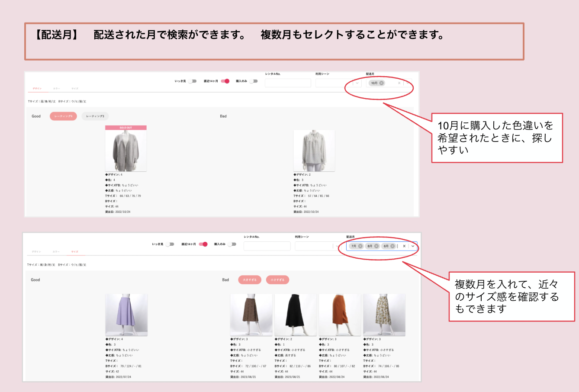Remove the 7月 chip from delivery month

360,246
